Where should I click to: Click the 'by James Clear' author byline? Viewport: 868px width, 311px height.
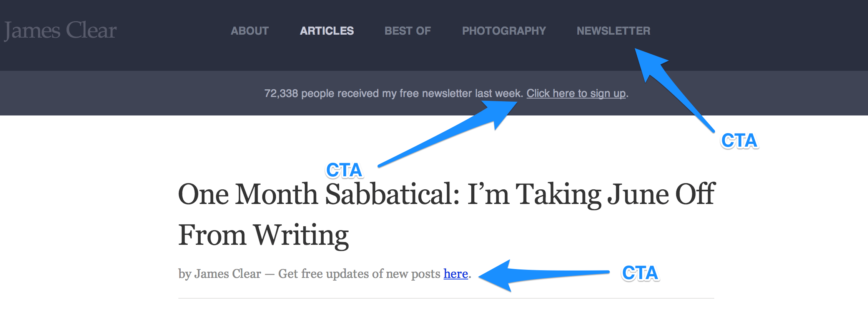coord(219,274)
